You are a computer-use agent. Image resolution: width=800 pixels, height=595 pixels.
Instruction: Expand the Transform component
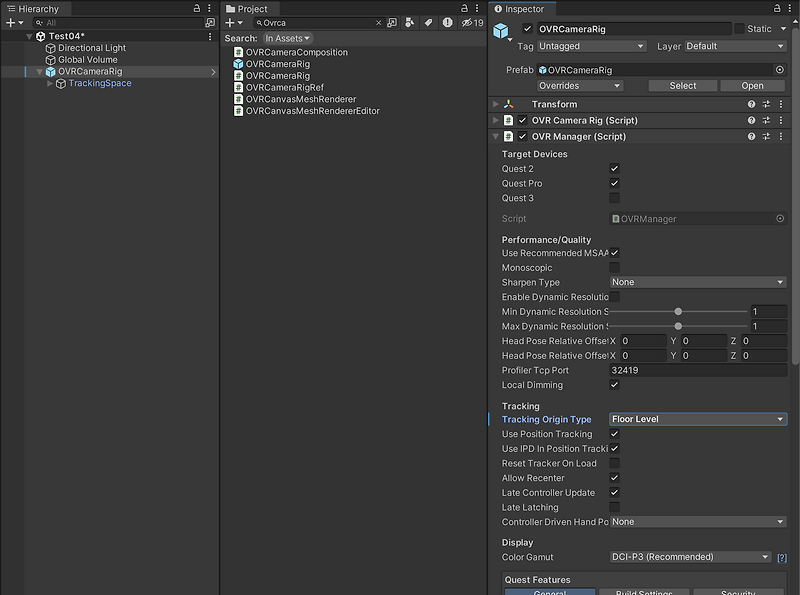point(493,104)
